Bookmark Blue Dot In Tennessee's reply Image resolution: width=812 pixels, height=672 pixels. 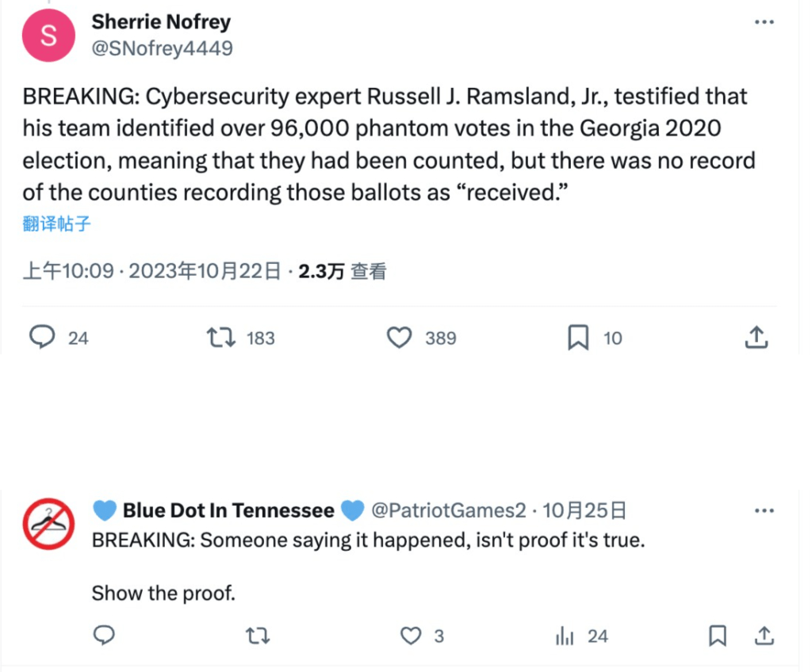click(x=718, y=636)
